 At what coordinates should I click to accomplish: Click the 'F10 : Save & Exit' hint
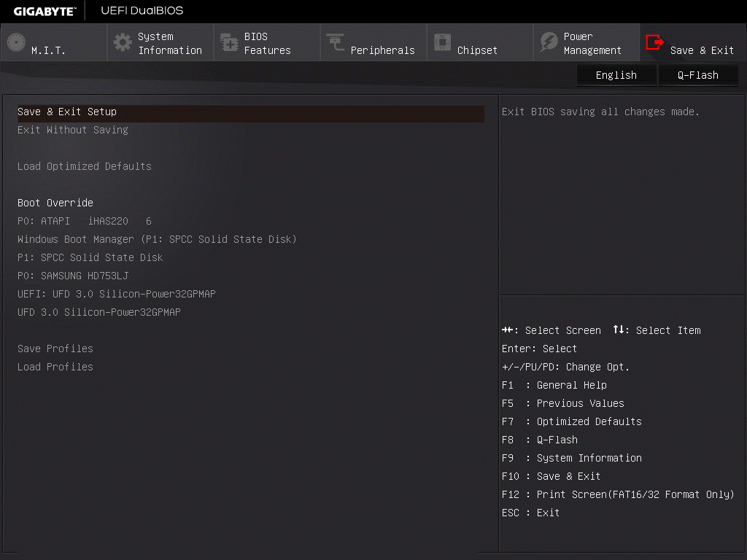[x=551, y=476]
